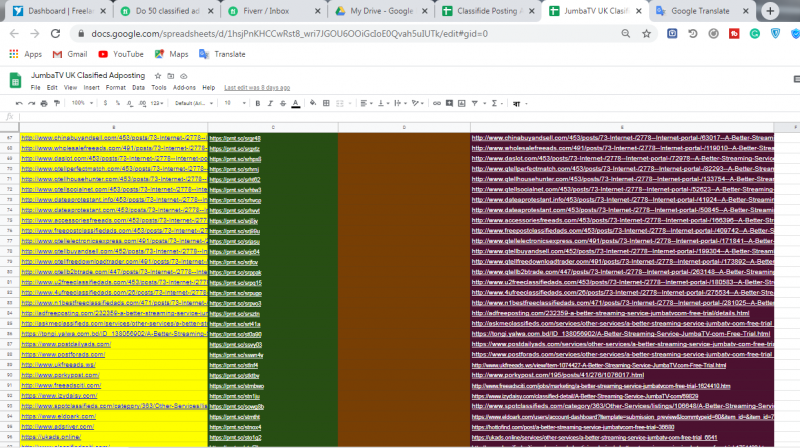800x448 pixels.
Task: Reload the current page
Action: 56,34
